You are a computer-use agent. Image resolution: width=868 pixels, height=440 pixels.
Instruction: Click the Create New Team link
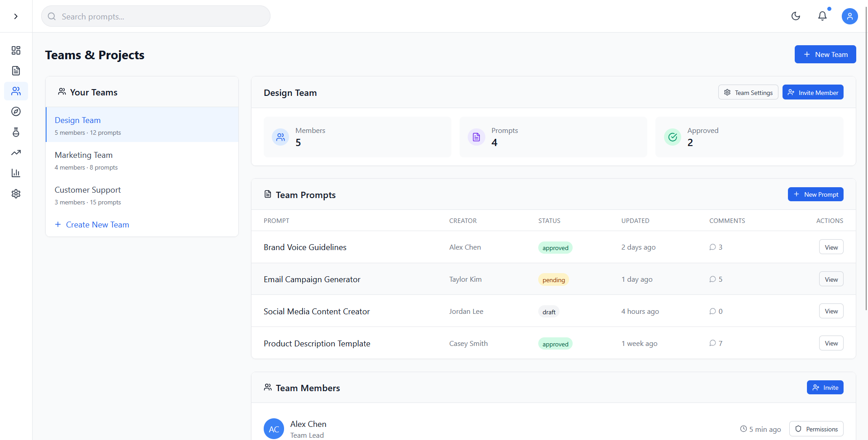click(x=92, y=225)
